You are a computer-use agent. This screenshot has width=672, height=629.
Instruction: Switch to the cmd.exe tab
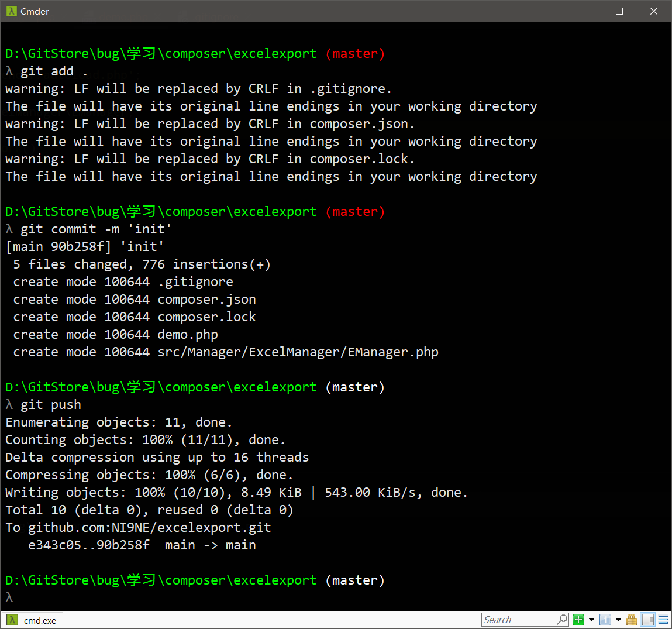[39, 620]
